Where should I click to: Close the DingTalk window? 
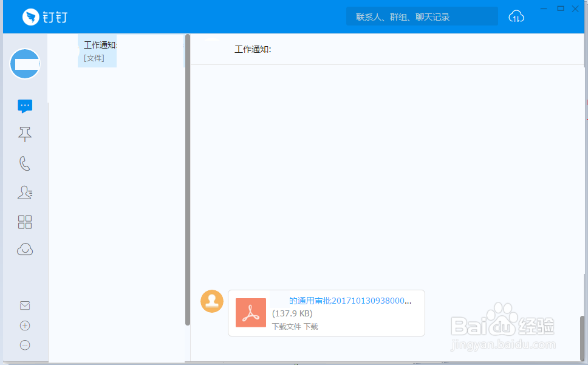click(x=575, y=9)
